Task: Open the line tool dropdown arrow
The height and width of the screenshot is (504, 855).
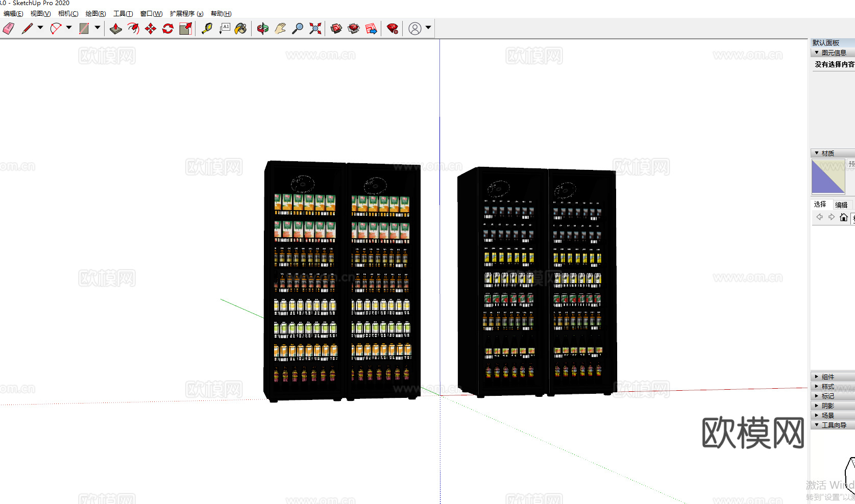Action: (40, 28)
